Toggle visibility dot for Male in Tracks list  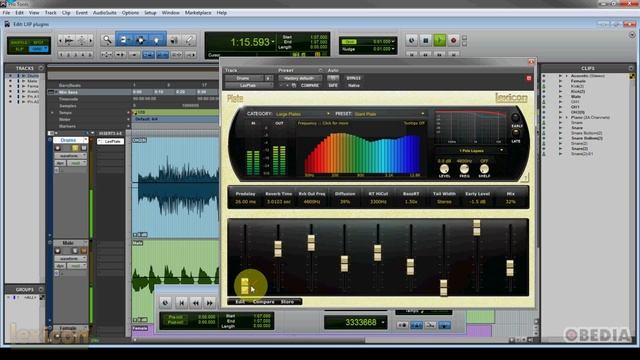[11, 81]
